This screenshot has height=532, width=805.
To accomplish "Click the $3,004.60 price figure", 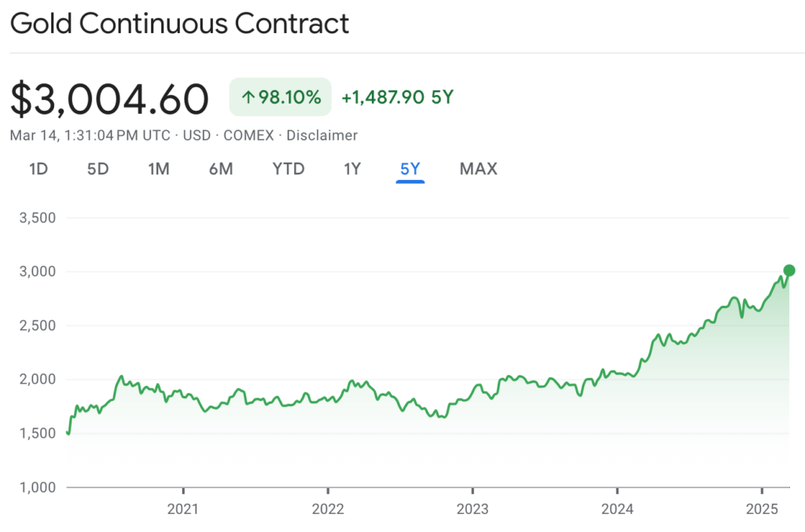I will [x=109, y=98].
